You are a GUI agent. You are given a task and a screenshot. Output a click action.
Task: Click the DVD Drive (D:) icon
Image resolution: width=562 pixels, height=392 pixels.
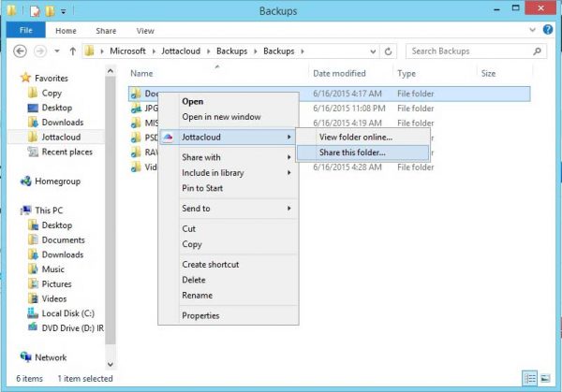tap(33, 327)
